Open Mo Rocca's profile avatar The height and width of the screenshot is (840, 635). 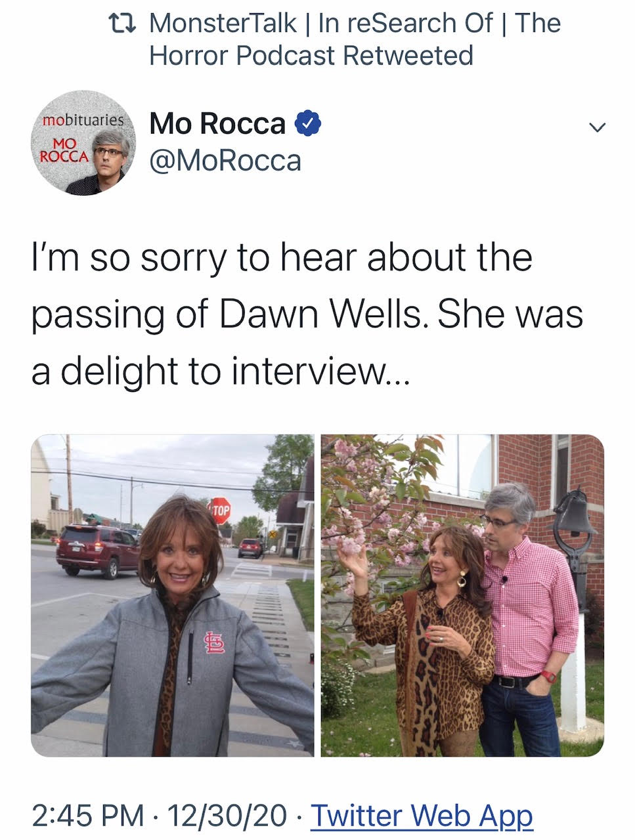click(x=83, y=143)
